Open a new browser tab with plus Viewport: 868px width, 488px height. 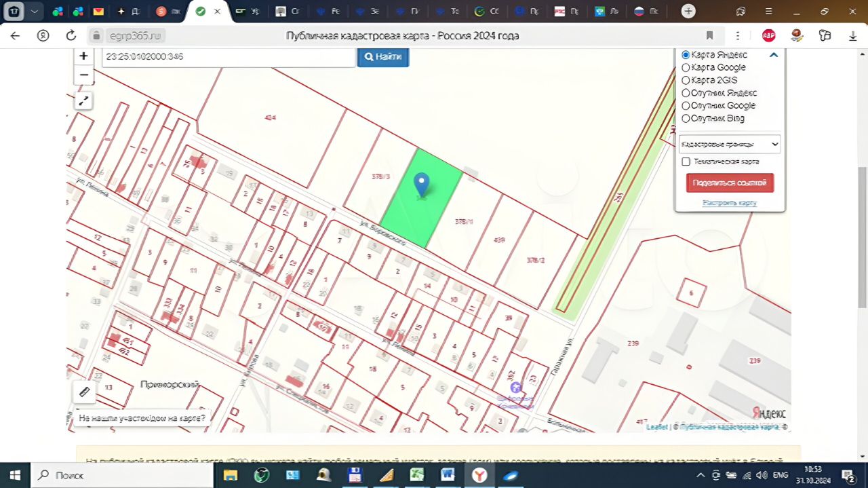(688, 11)
